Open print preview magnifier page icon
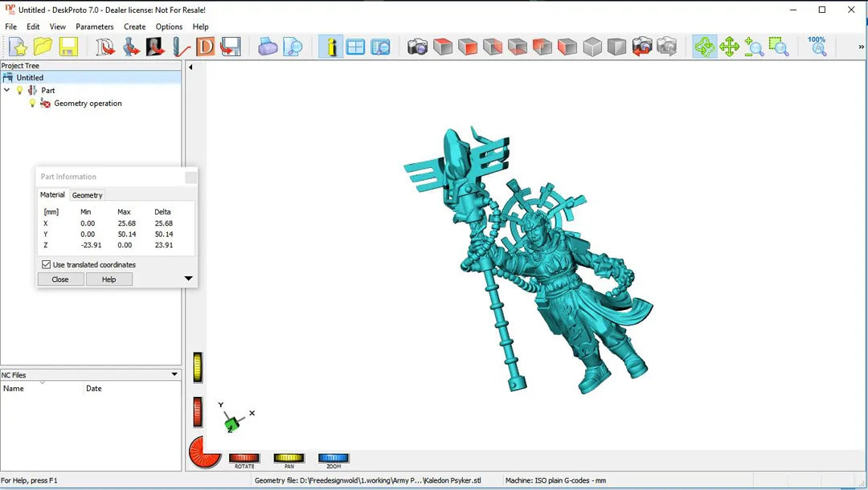 293,47
